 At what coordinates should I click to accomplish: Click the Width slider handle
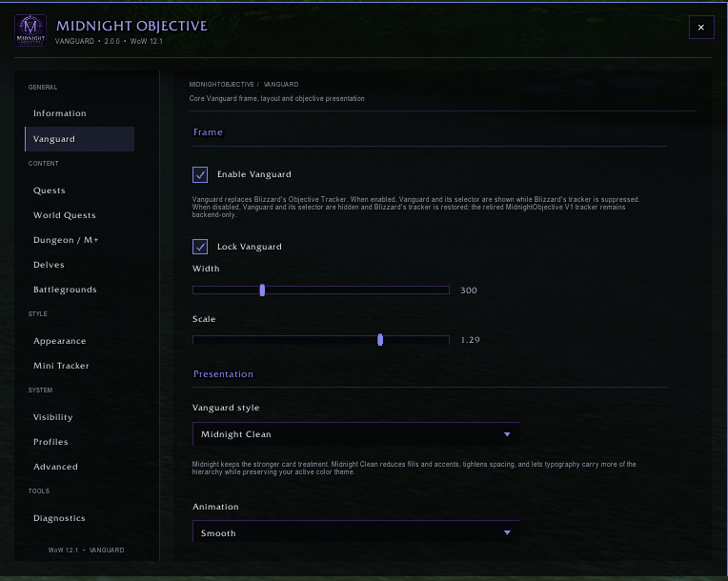[262, 290]
